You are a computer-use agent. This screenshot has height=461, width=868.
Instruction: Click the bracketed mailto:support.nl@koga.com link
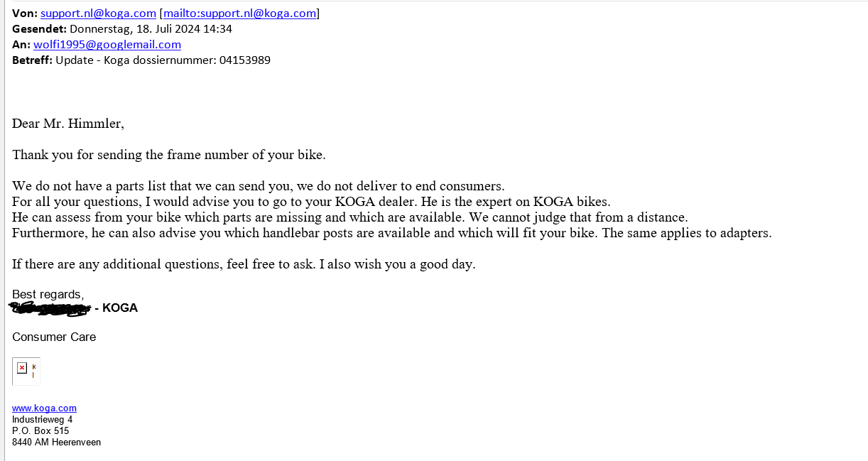point(239,13)
